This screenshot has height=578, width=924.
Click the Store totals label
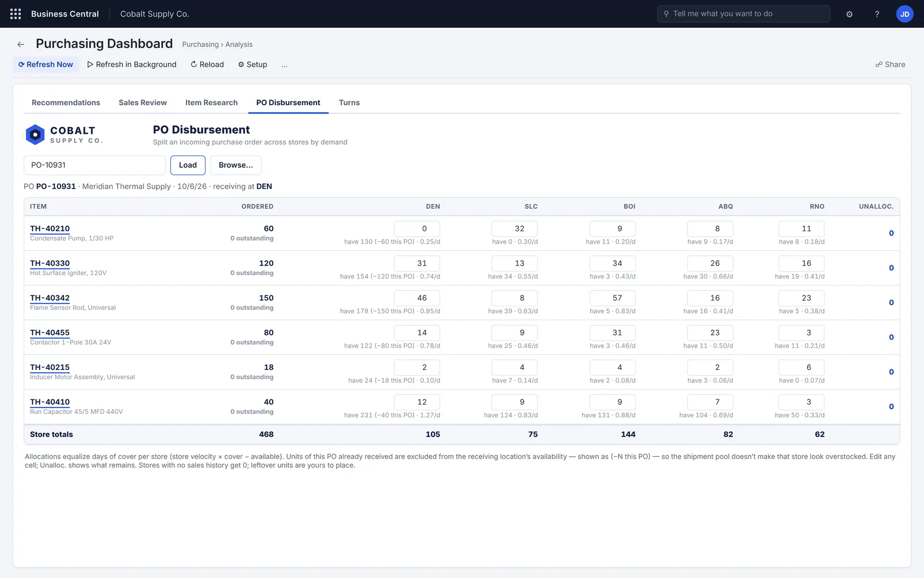click(x=51, y=435)
